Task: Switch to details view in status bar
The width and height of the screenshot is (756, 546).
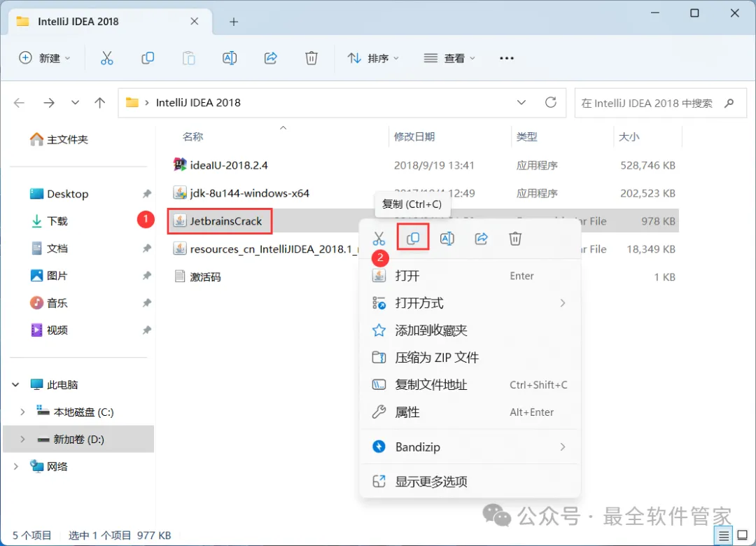Action: click(723, 535)
